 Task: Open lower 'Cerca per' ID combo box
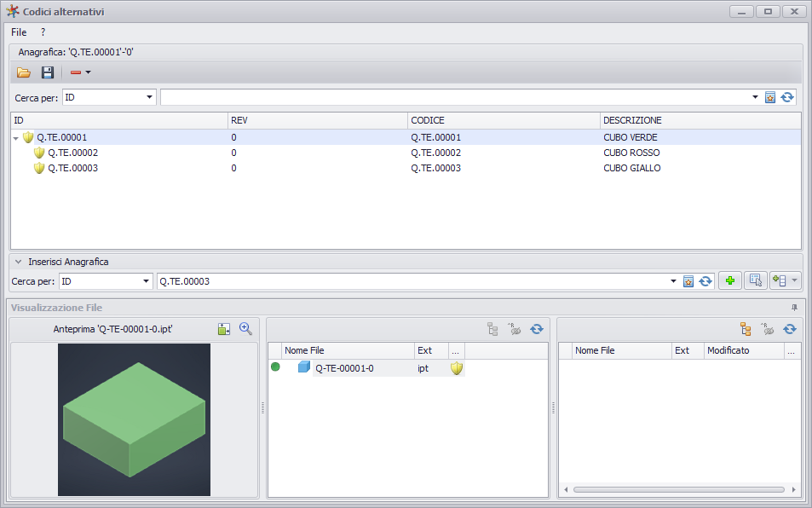click(106, 281)
